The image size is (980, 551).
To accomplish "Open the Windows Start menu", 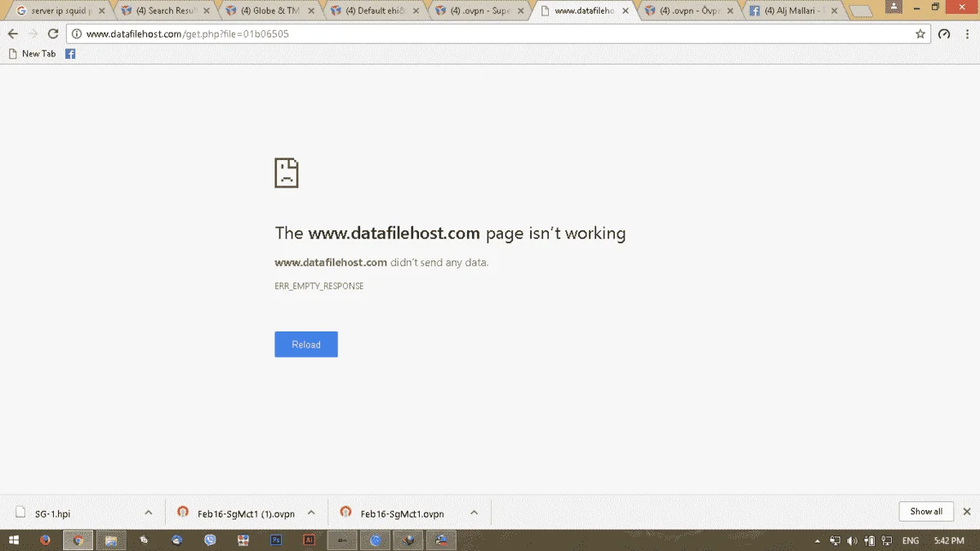I will tap(14, 540).
